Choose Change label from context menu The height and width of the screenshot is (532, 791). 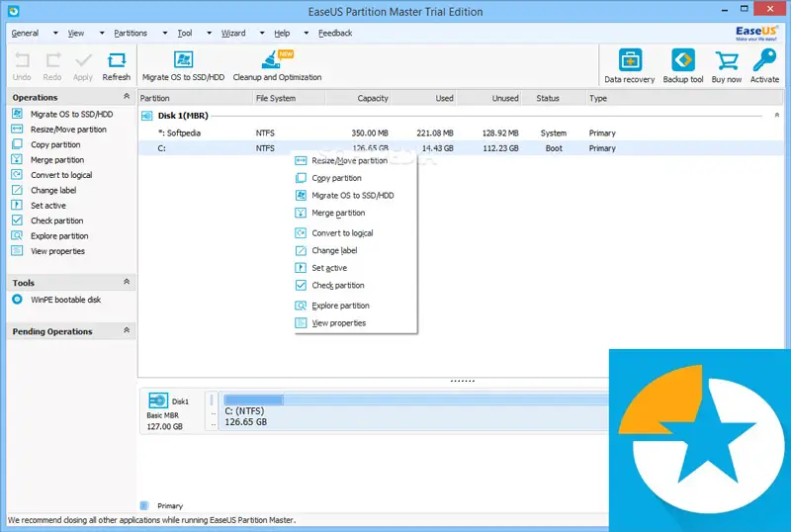tap(356, 250)
